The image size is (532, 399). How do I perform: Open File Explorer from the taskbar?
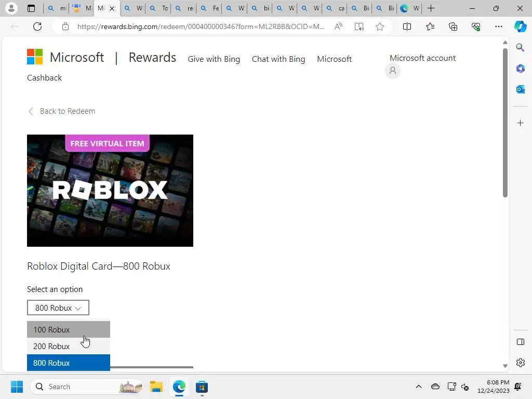[156, 387]
